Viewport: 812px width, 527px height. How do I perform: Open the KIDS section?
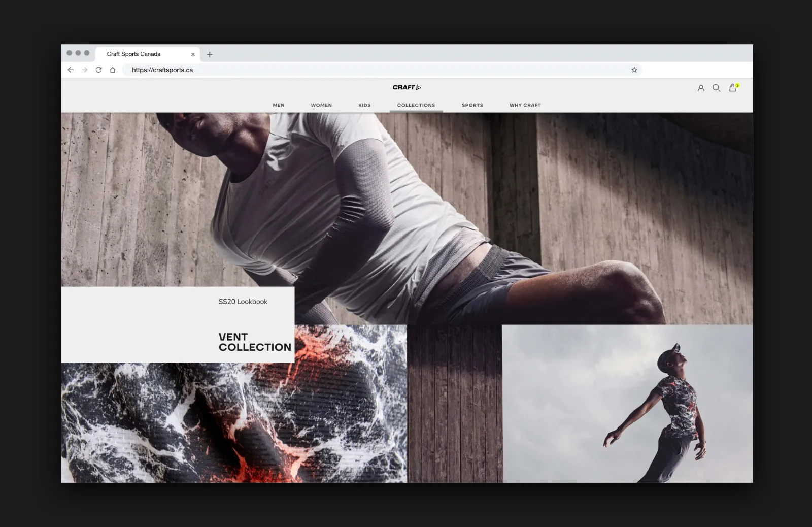(364, 105)
